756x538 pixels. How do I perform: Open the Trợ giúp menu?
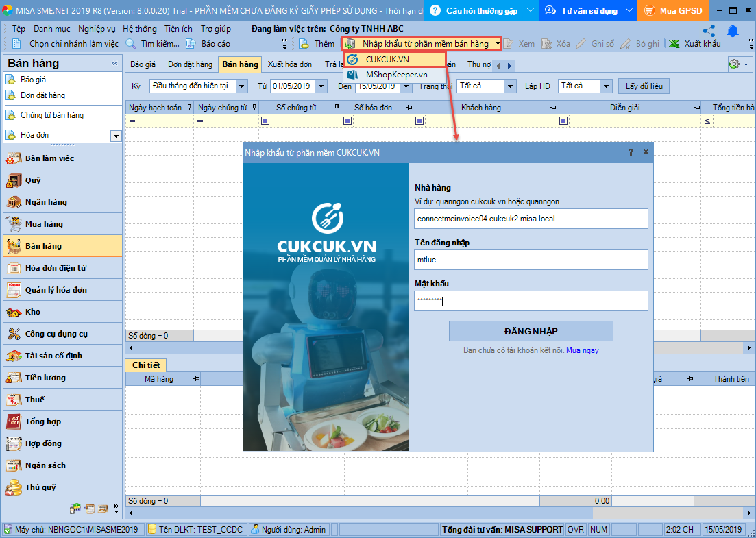point(215,29)
